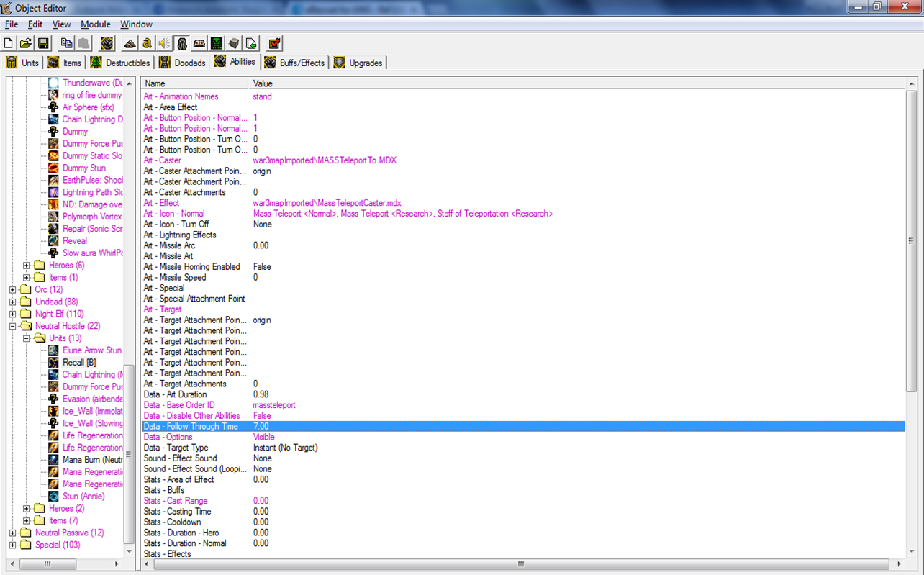Switch to the Upgrades tab
This screenshot has width=924, height=575.
[x=358, y=63]
